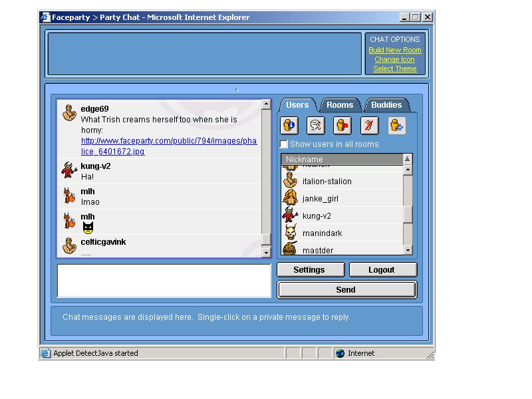Screen dimensions: 532x399
Task: Click the private whisper speech-bubble icon
Action: 315,126
